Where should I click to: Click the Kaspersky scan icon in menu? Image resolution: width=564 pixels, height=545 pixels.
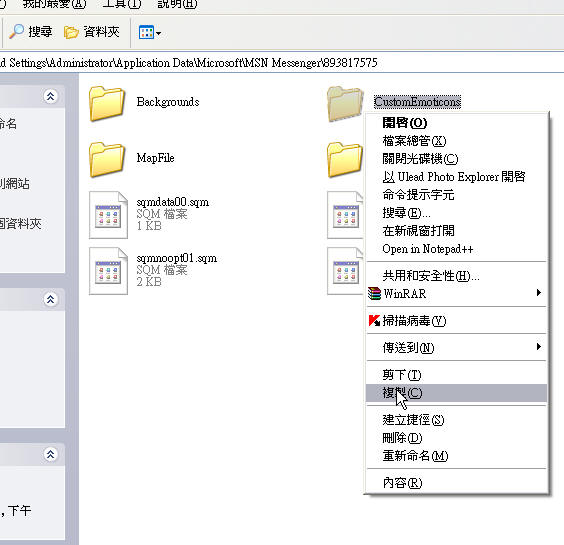(374, 320)
